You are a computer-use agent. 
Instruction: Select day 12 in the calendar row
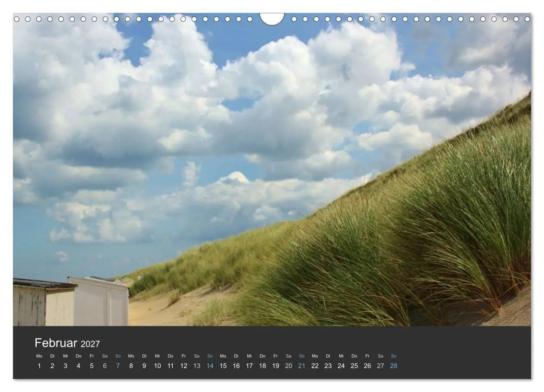coord(183,366)
